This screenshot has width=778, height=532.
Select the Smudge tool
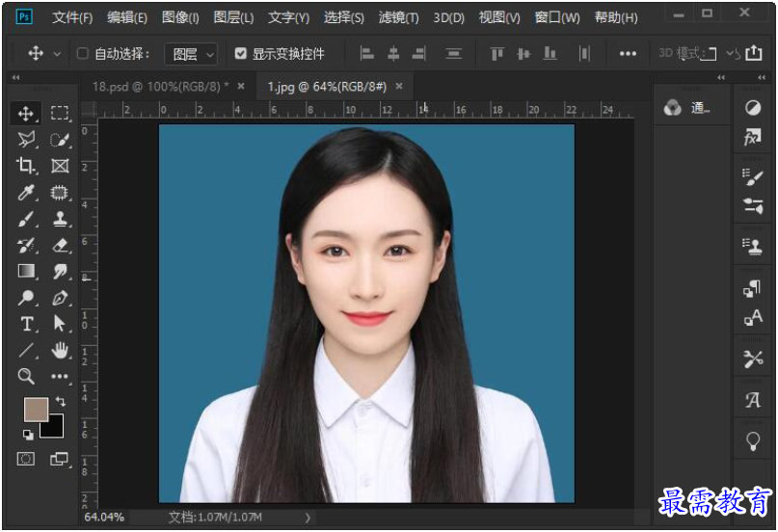tap(60, 271)
